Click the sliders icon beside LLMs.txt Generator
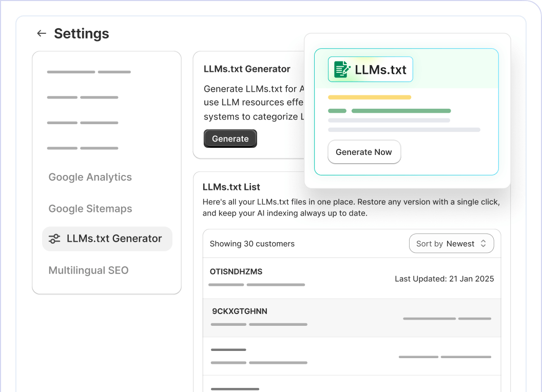Screen dimensions: 542x392 coord(54,239)
